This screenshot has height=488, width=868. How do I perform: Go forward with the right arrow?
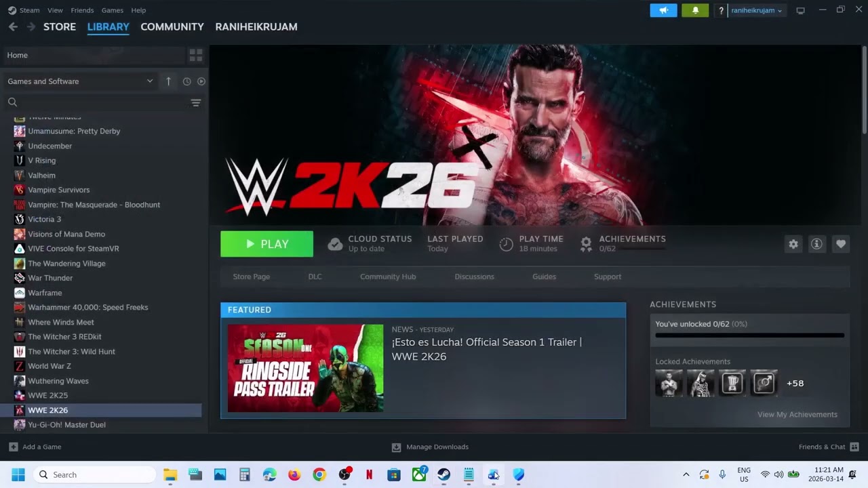point(31,26)
